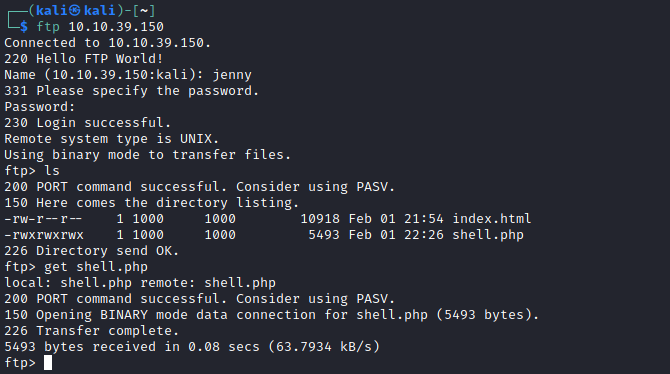This screenshot has width=670, height=374.
Task: Click the 'ls' command text
Action: (x=52, y=171)
